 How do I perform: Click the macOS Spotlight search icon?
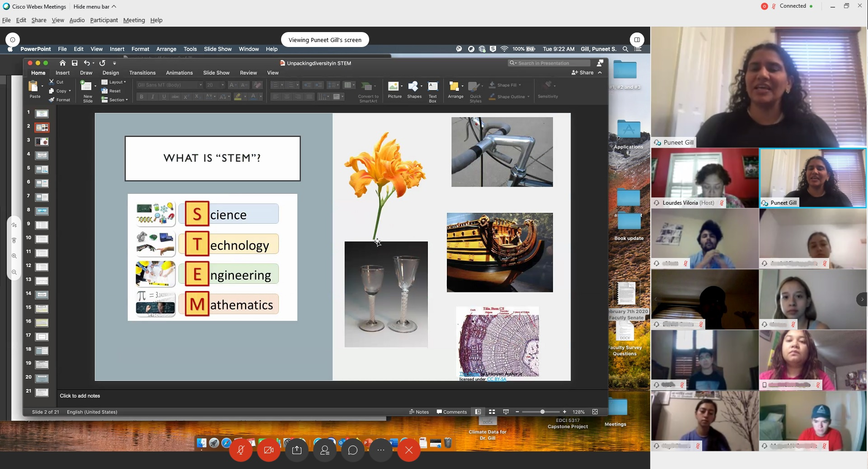coord(625,49)
